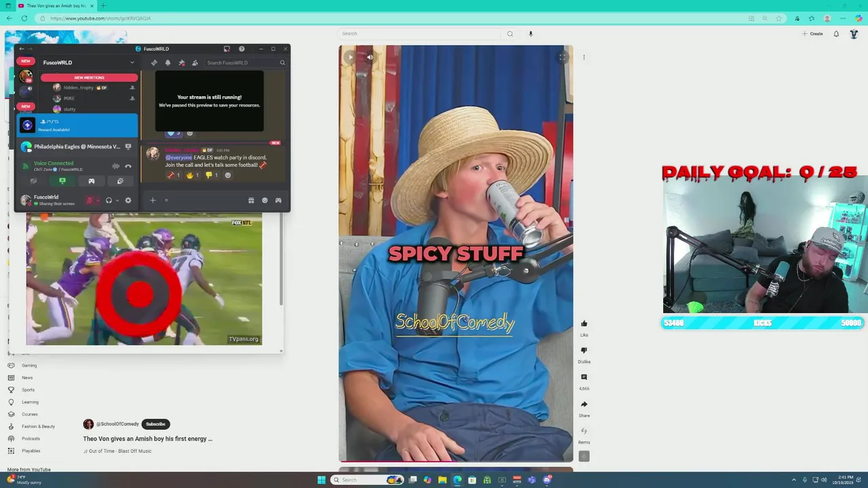
Task: Jump to NEW MENTIONS in Discord channel list
Action: coord(89,77)
